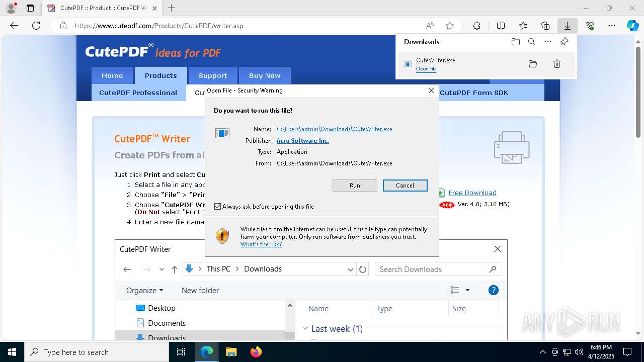The width and height of the screenshot is (644, 362).
Task: Open File Explorer from the taskbar
Action: [x=231, y=352]
